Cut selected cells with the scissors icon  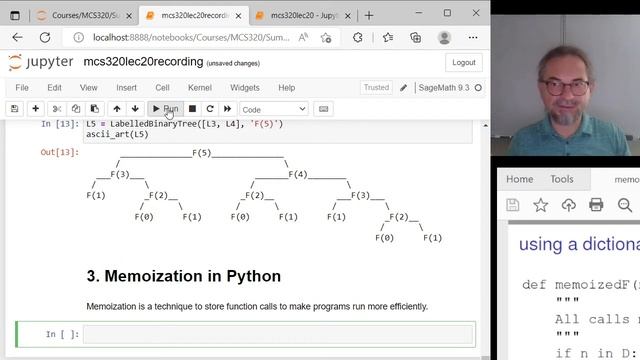57,109
